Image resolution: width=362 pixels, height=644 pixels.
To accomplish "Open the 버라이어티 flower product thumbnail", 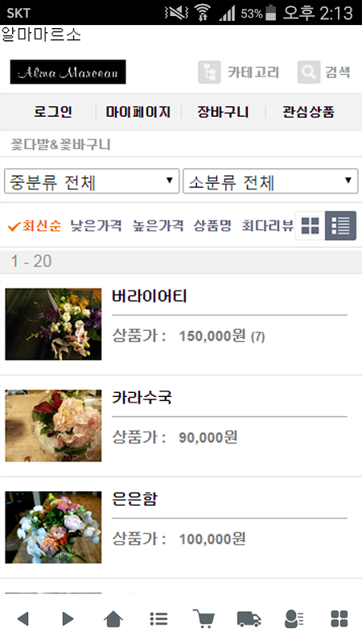I will [x=53, y=324].
